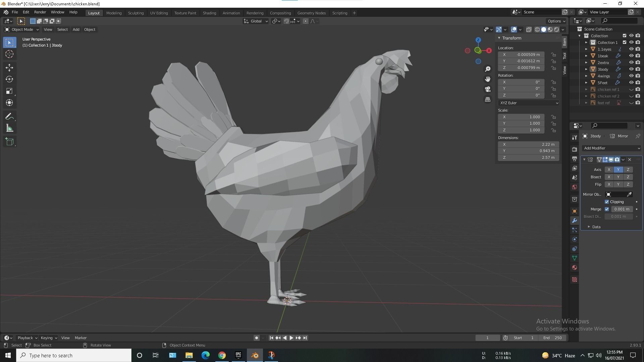Open the Add Modifier dropdown
The width and height of the screenshot is (644, 362).
[611, 148]
